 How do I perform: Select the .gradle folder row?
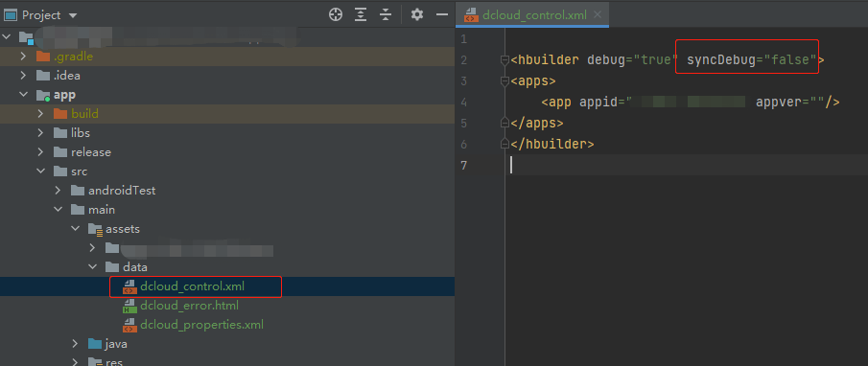(x=227, y=57)
